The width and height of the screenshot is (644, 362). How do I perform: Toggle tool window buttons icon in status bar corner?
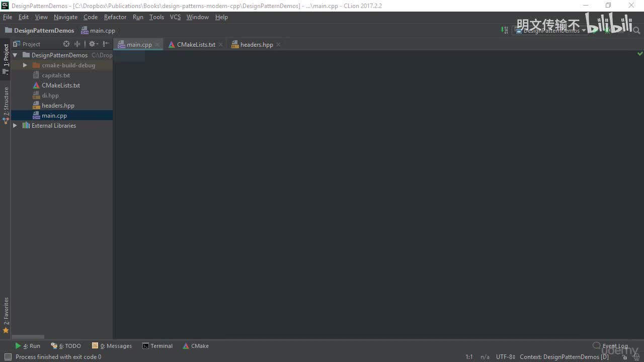coord(8,357)
